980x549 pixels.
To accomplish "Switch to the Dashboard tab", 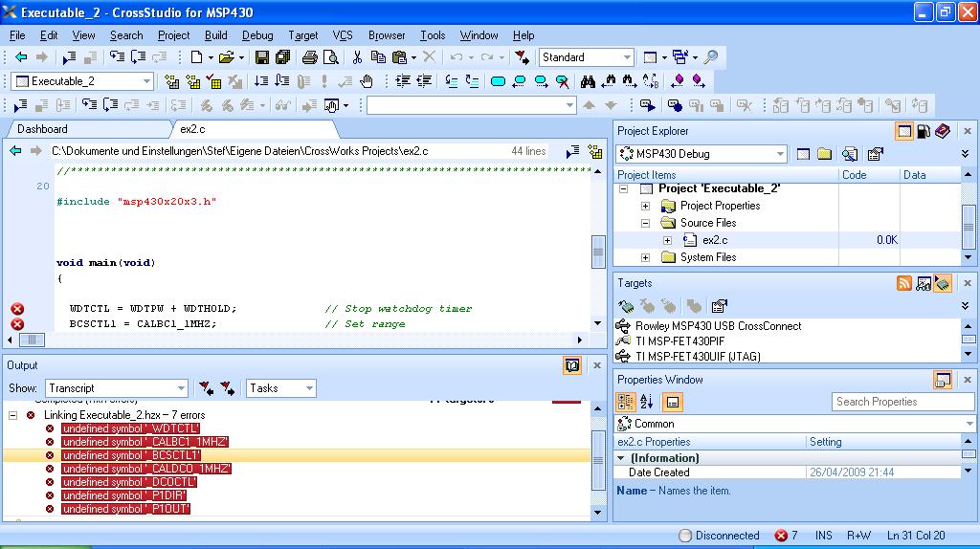I will point(42,129).
